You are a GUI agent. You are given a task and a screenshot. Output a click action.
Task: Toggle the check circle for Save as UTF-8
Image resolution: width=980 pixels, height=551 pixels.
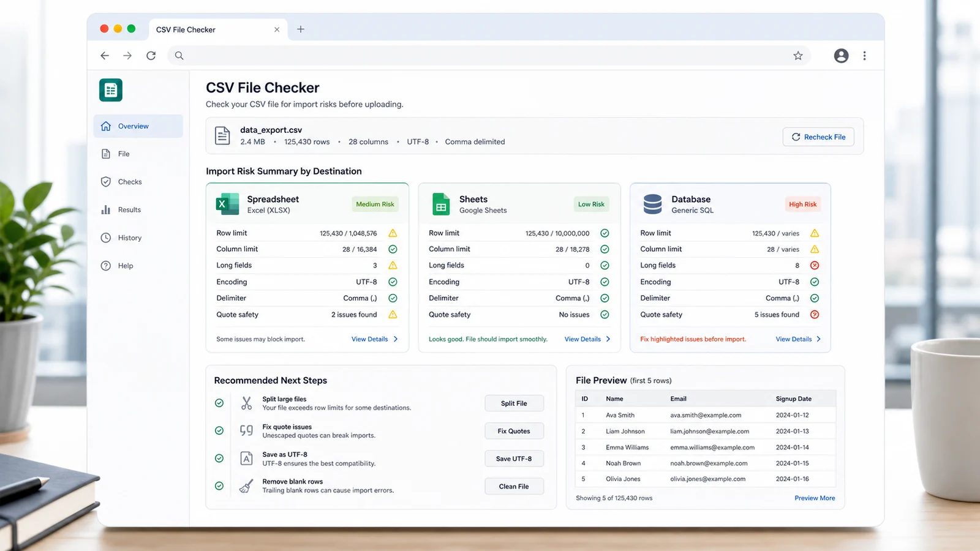(x=219, y=459)
